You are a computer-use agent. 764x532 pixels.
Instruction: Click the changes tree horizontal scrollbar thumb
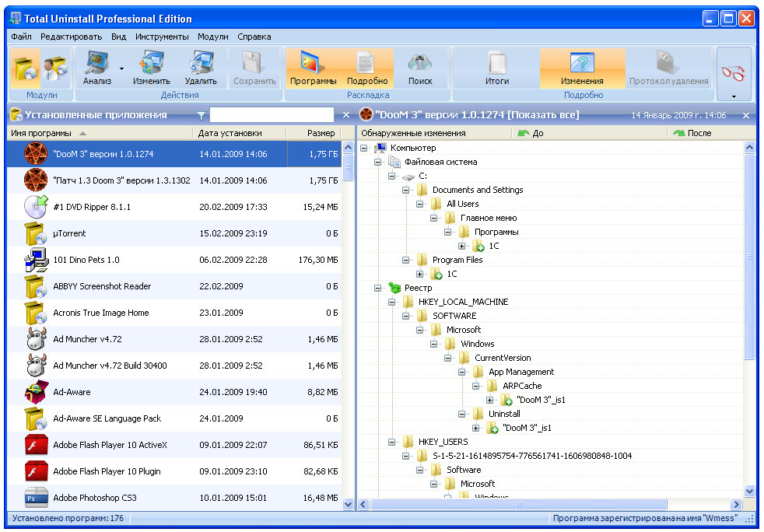tap(518, 504)
